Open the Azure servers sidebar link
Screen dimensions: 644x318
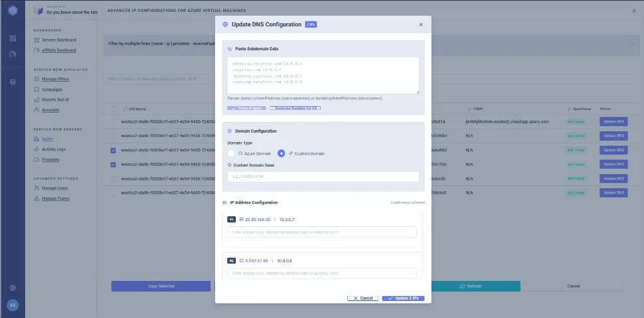pyautogui.click(x=47, y=139)
